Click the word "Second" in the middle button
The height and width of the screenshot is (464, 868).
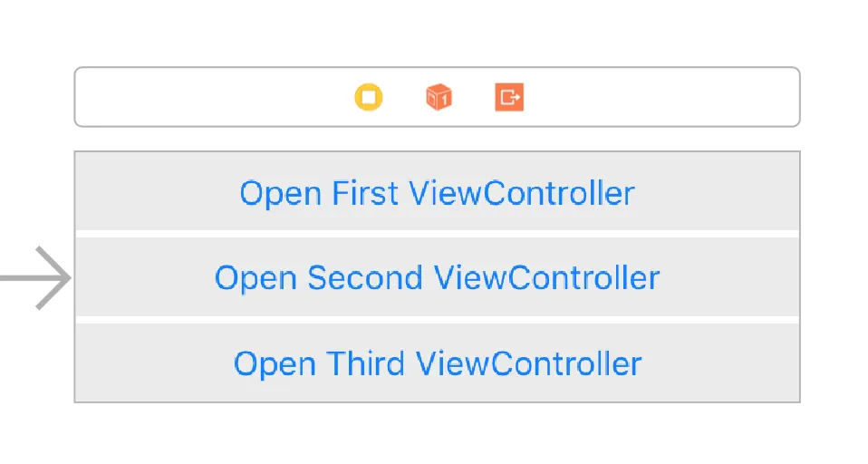[x=366, y=277]
